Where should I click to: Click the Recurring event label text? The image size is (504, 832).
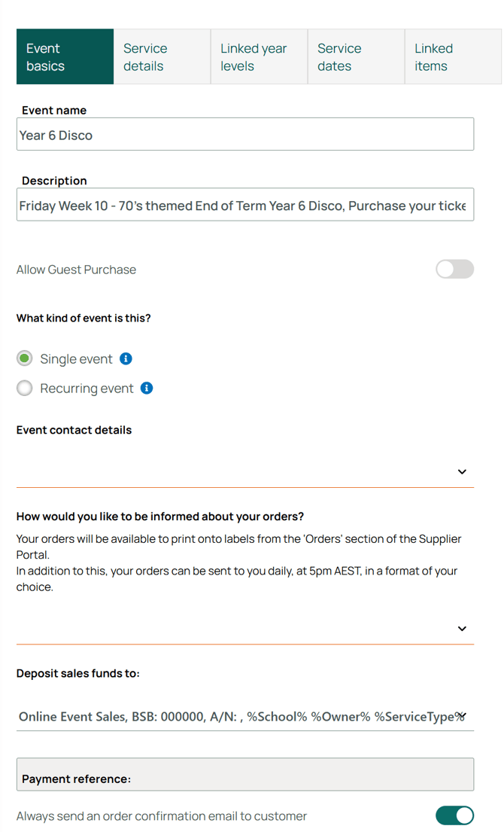tap(87, 389)
